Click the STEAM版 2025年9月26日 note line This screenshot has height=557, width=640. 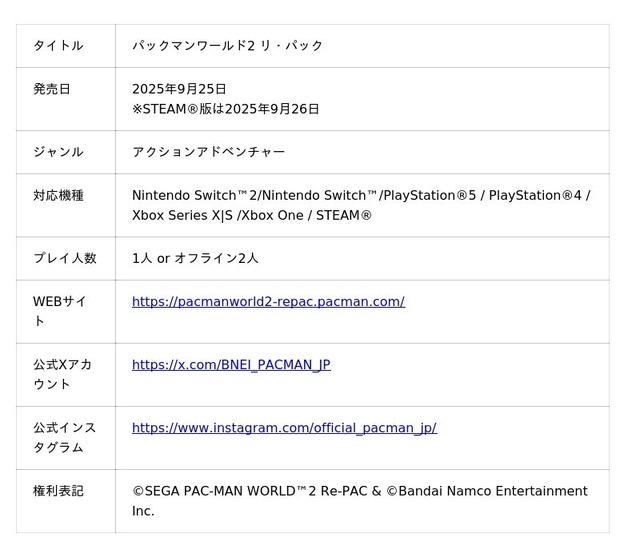tap(226, 109)
